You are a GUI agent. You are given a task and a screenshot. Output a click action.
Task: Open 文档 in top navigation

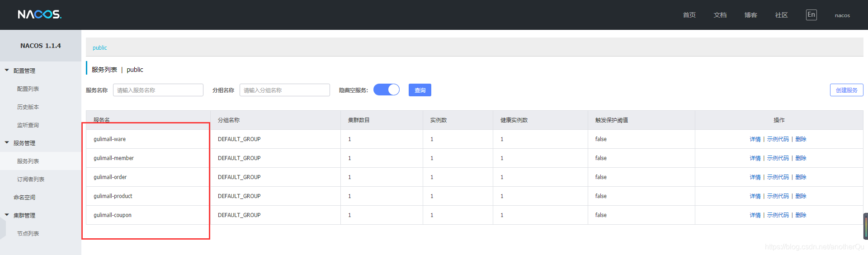point(720,15)
